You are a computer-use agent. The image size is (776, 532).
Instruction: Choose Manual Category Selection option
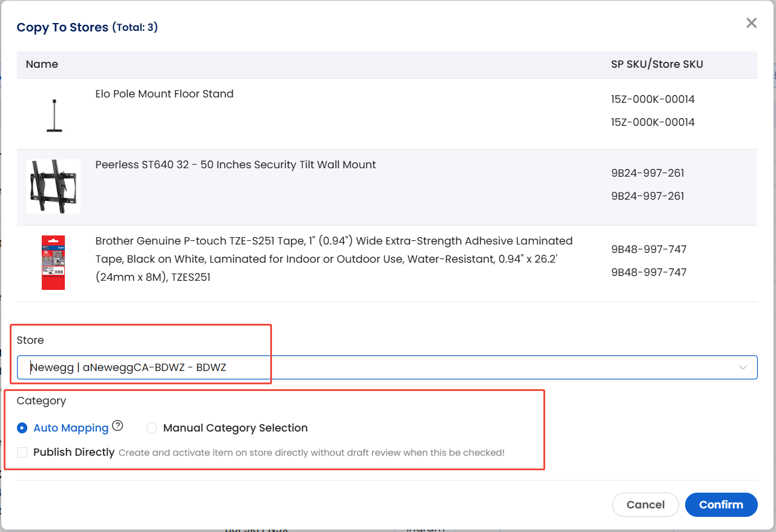[x=152, y=428]
